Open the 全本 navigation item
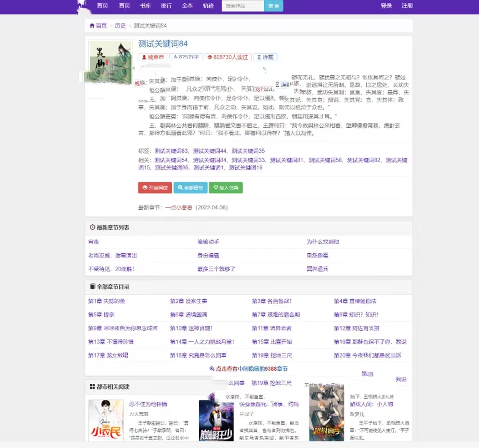This screenshot has height=448, width=479. [187, 6]
